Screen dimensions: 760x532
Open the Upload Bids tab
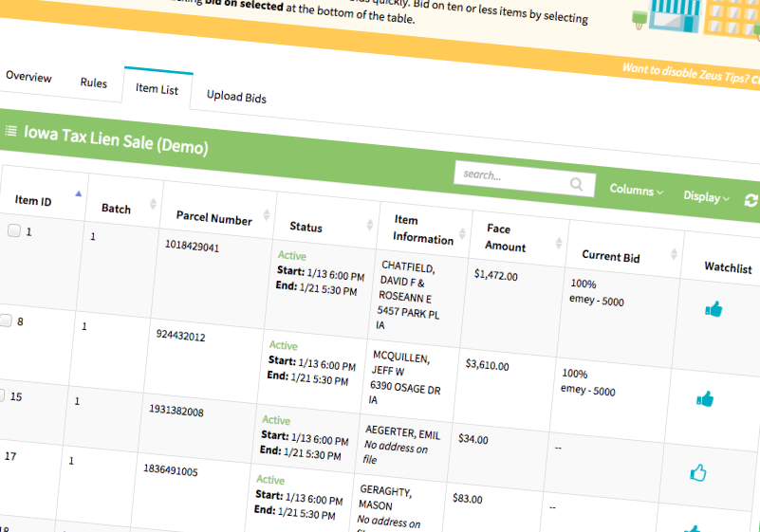pyautogui.click(x=236, y=97)
